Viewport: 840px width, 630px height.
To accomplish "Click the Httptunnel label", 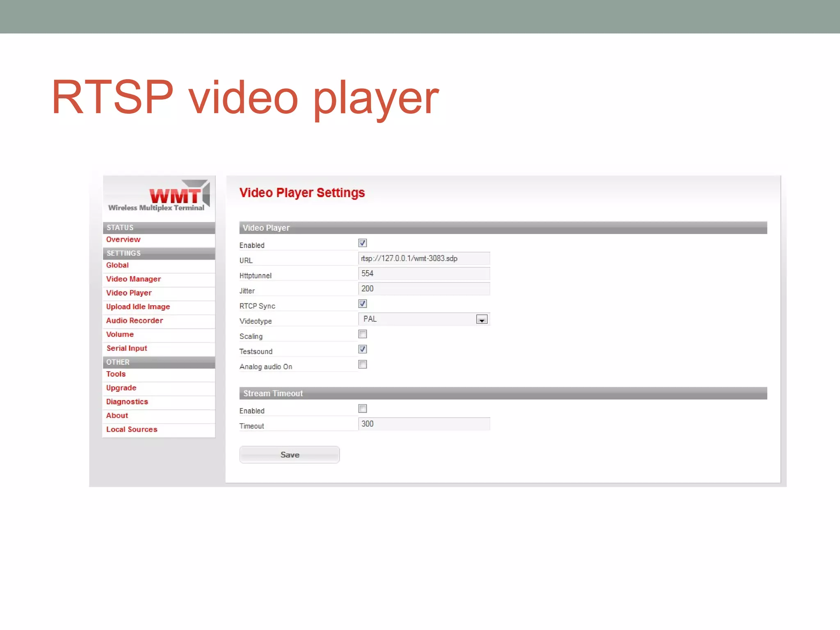I will 256,276.
